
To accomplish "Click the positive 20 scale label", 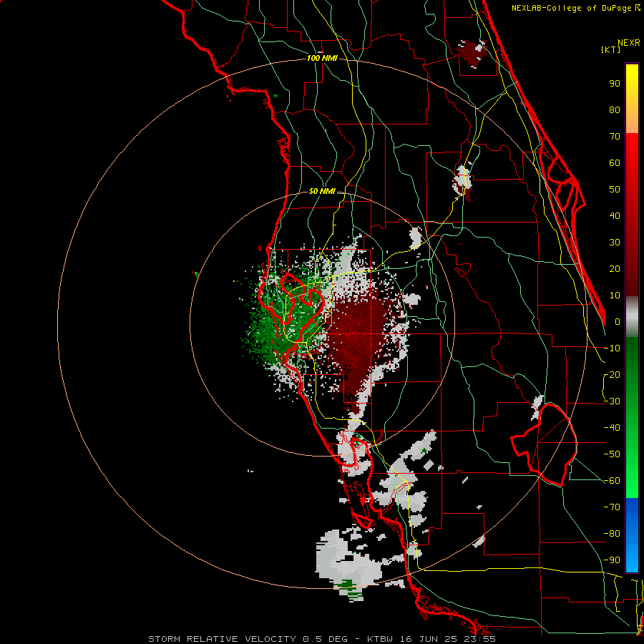I will tap(615, 268).
